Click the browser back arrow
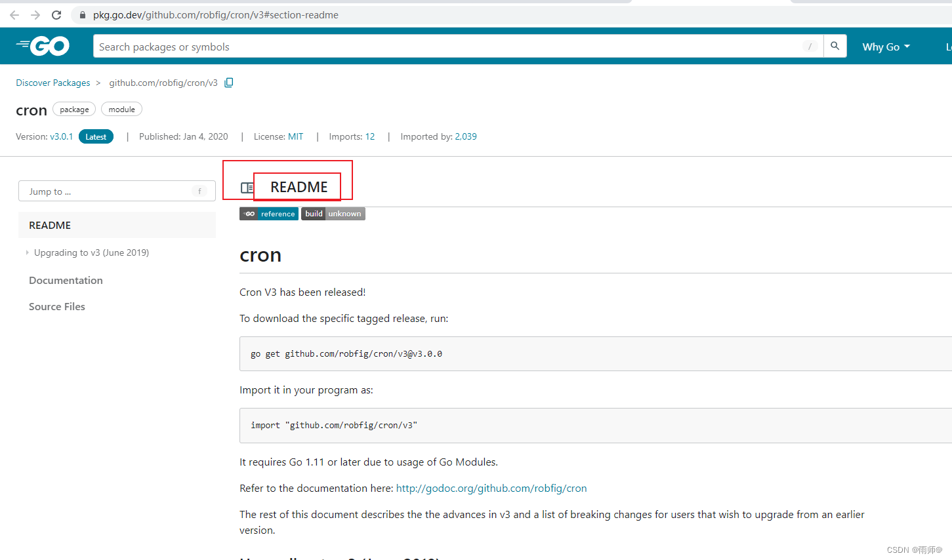 (14, 14)
